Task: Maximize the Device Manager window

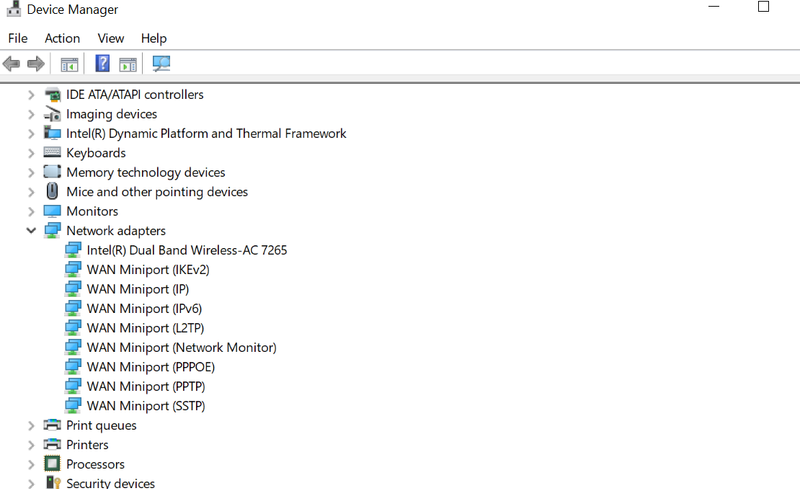Action: (763, 7)
